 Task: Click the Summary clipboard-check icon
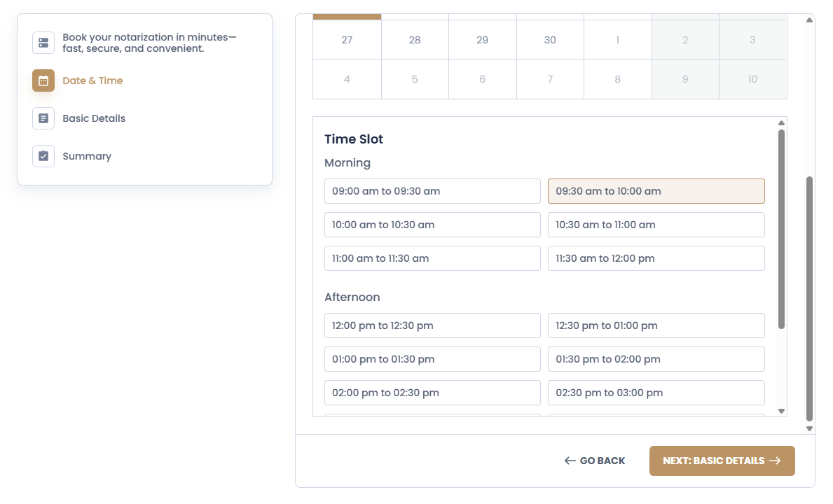coord(43,156)
